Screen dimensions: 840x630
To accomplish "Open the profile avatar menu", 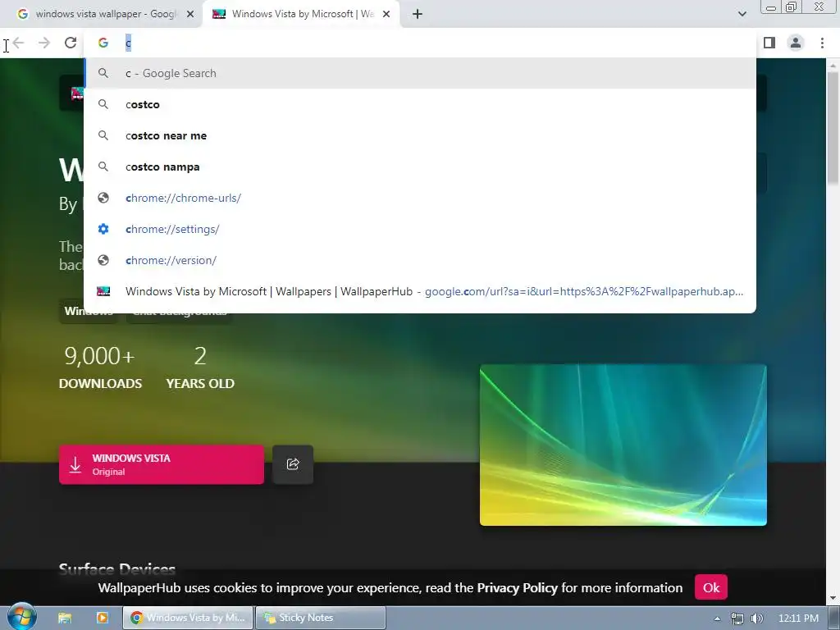I will coord(796,43).
